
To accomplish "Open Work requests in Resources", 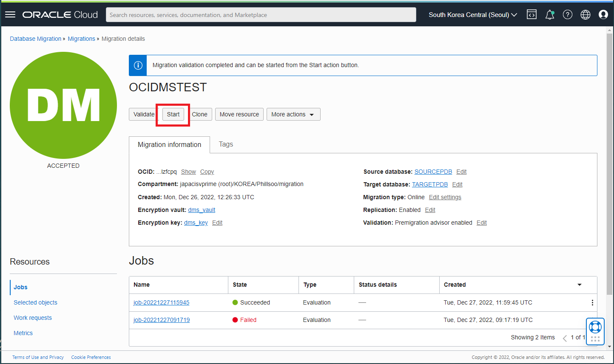I will point(33,318).
